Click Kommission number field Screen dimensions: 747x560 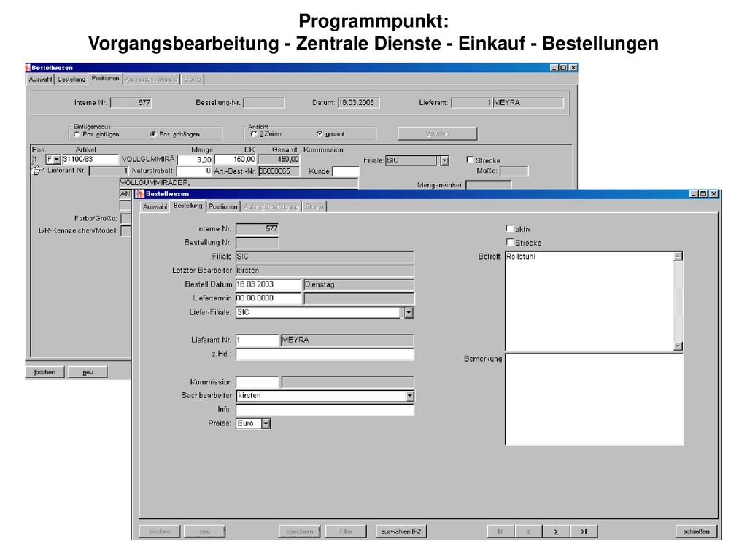[258, 382]
